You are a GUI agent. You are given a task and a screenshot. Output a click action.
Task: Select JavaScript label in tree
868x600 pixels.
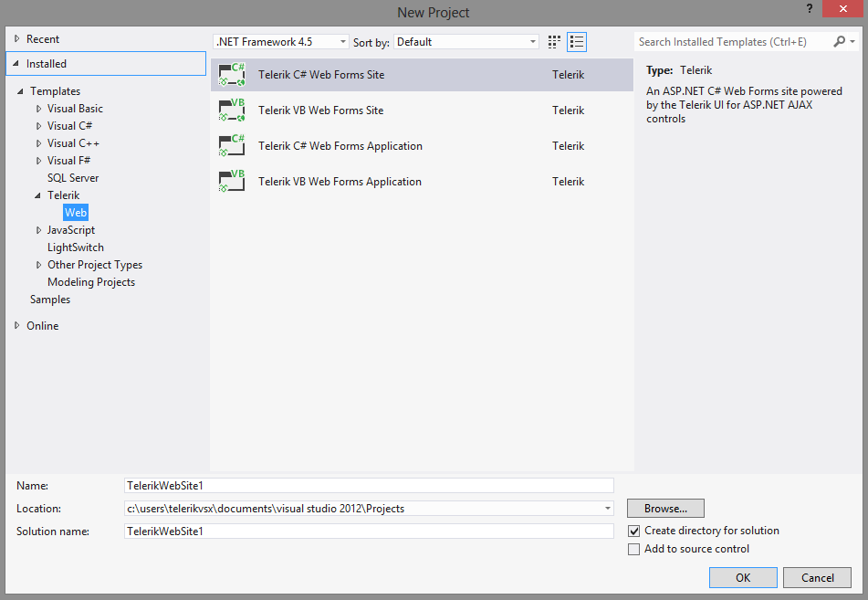(x=71, y=230)
